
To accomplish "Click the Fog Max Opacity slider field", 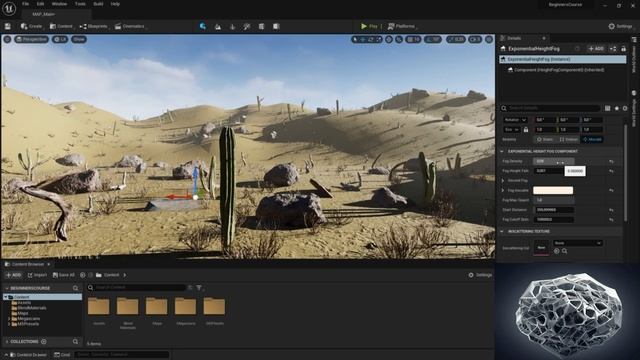I will pyautogui.click(x=553, y=200).
